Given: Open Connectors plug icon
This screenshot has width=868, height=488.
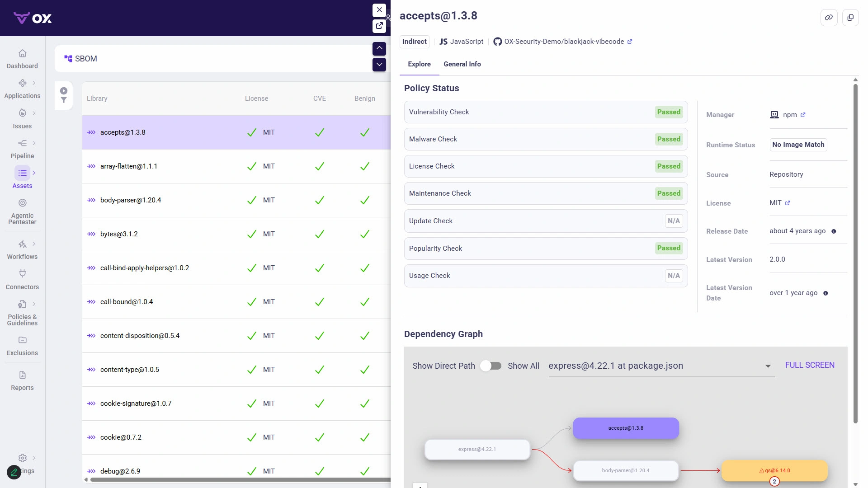Looking at the screenshot, I should click(22, 273).
